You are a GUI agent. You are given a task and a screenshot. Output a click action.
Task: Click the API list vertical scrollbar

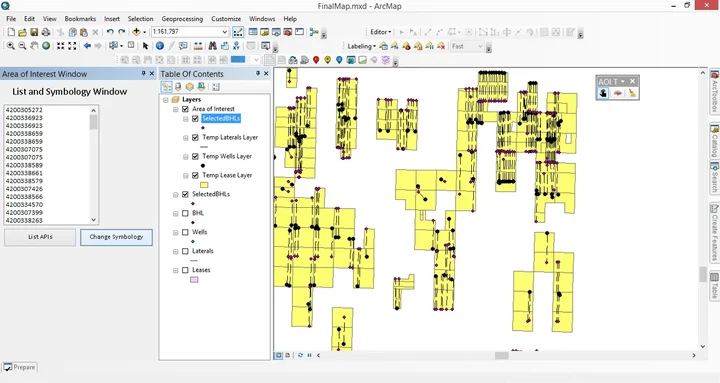pyautogui.click(x=94, y=165)
